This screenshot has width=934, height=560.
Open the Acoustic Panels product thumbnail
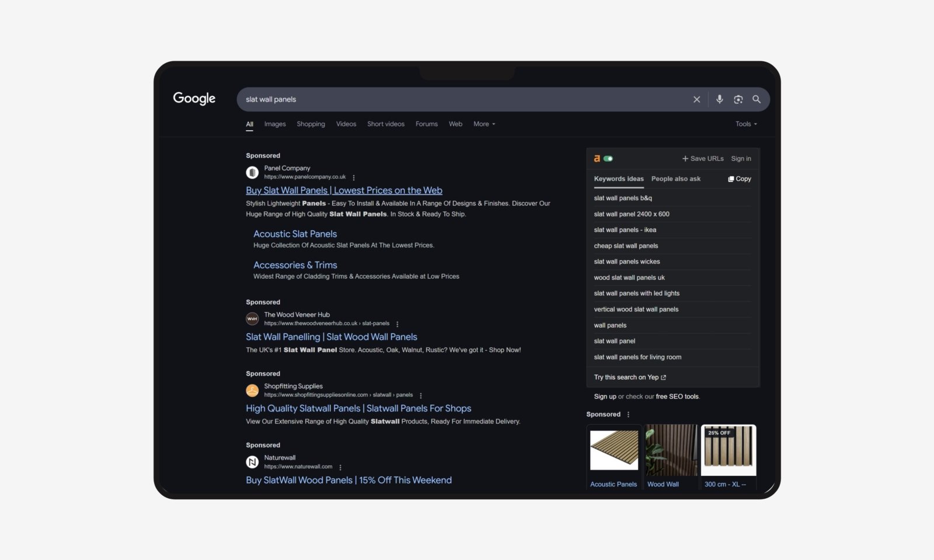click(614, 450)
